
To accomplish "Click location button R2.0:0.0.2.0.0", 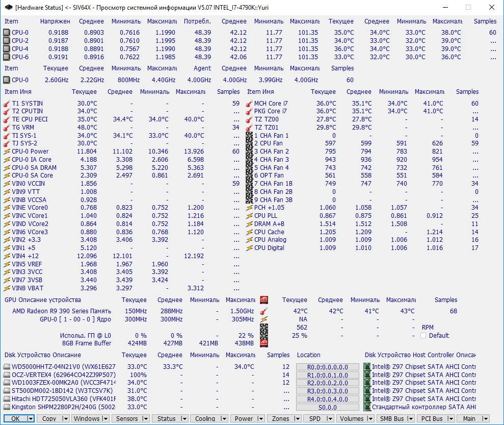I will [328, 383].
